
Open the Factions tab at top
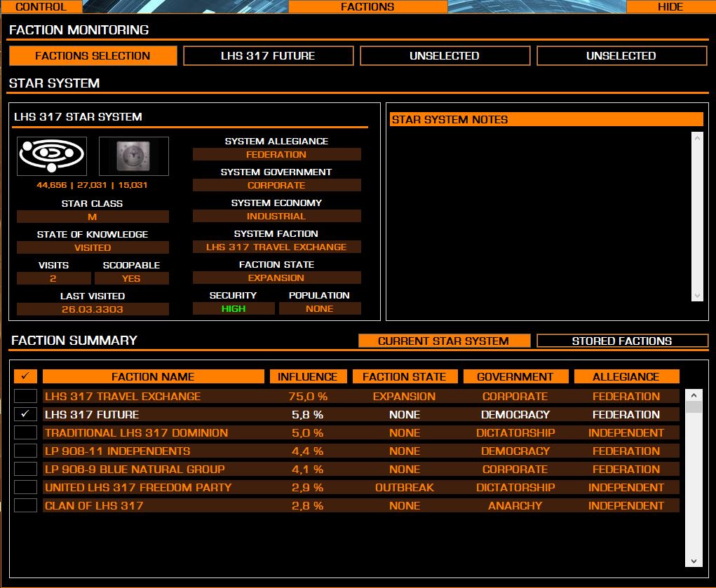(367, 6)
